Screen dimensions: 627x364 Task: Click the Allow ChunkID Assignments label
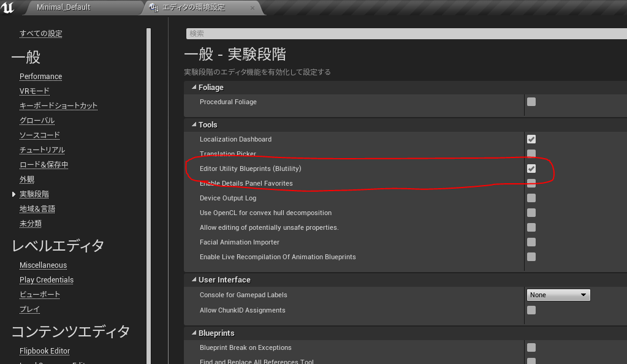click(x=242, y=310)
